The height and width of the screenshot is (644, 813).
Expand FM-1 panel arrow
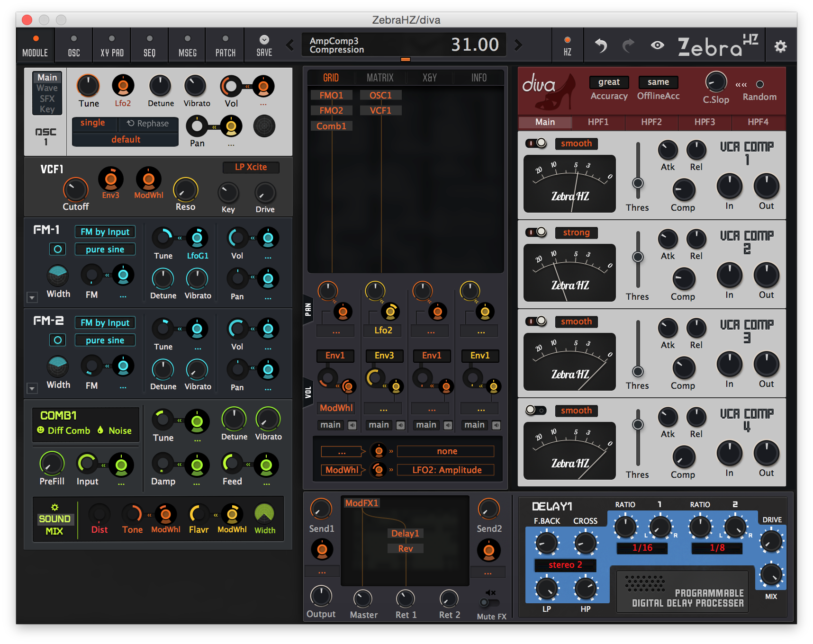(x=32, y=298)
